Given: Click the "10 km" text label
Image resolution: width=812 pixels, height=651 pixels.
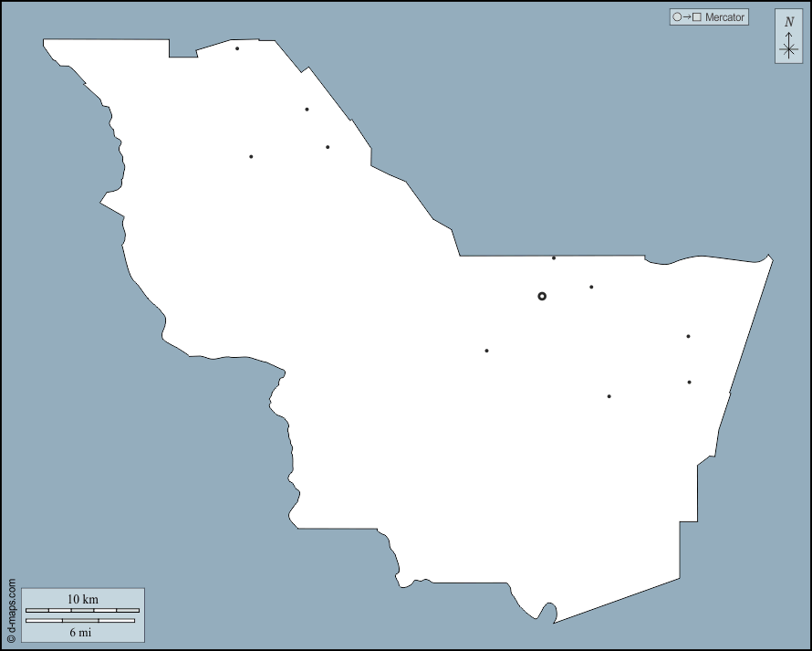Looking at the screenshot, I should (x=83, y=599).
